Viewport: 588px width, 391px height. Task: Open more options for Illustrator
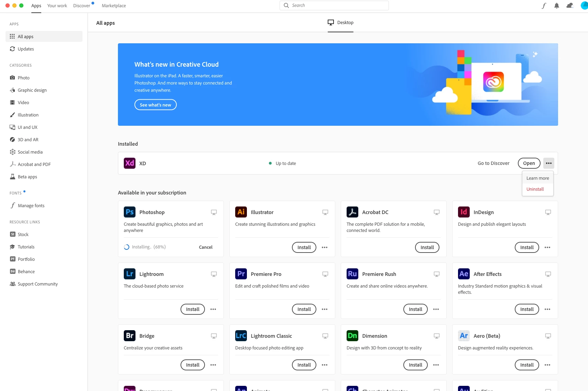(325, 247)
